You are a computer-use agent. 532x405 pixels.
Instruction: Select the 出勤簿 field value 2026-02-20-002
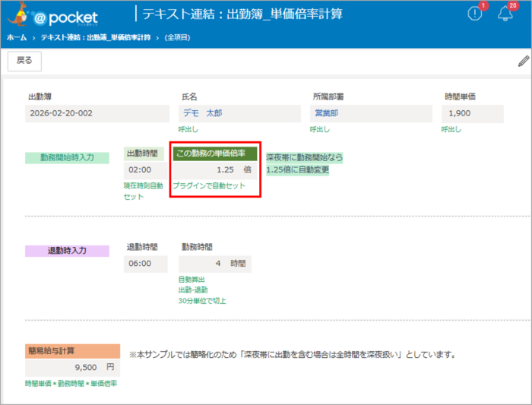pyautogui.click(x=97, y=113)
